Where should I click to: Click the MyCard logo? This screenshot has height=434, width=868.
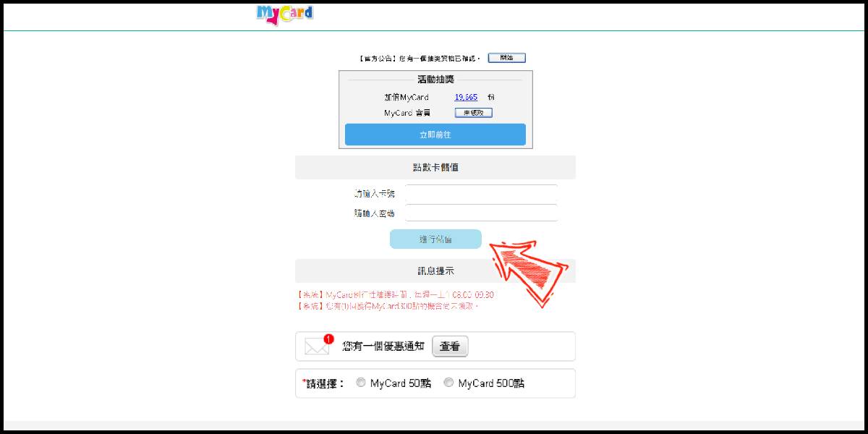pyautogui.click(x=285, y=15)
